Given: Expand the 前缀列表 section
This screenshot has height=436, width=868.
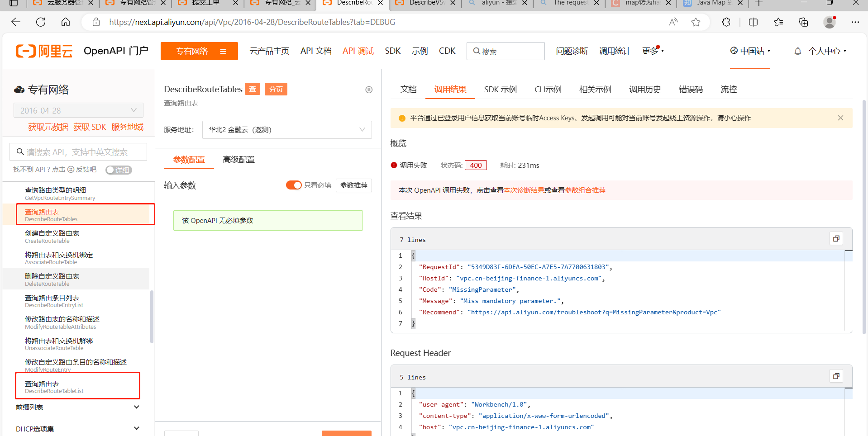Looking at the screenshot, I should coord(77,408).
